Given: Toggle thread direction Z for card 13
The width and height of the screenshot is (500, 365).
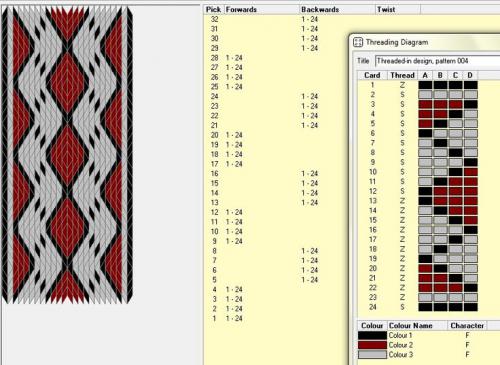Looking at the screenshot, I should [402, 201].
